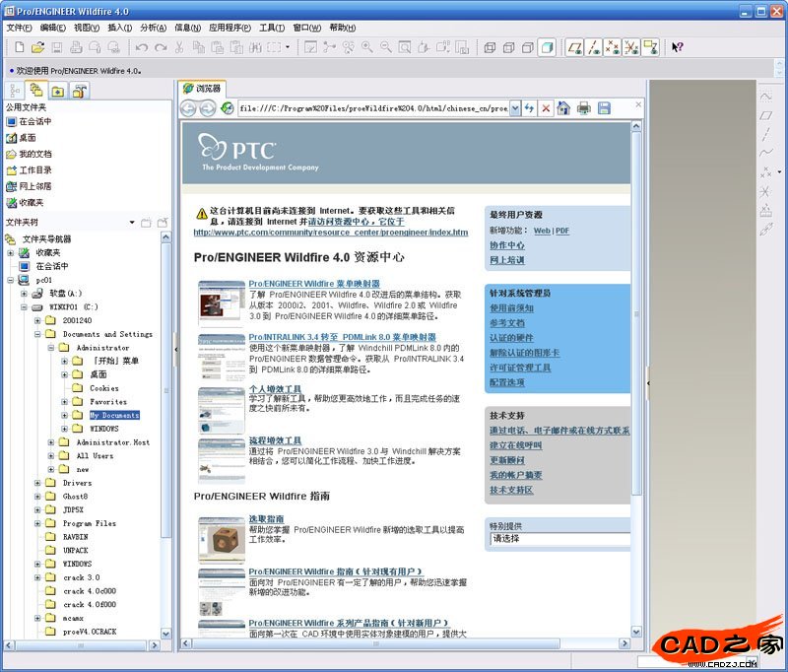788x672 pixels.
Task: Open a file with the Open folder icon
Action: [37, 47]
